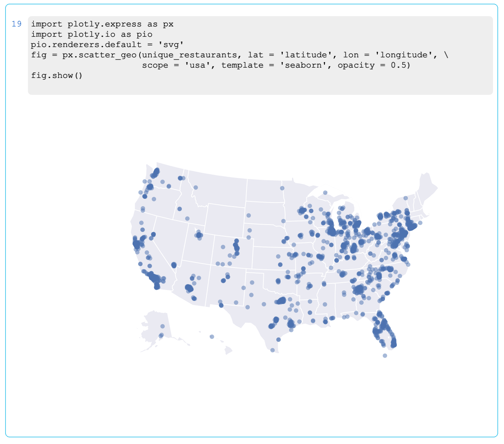Click the px.scatter_geo function call
The image size is (504, 444).
(99, 55)
